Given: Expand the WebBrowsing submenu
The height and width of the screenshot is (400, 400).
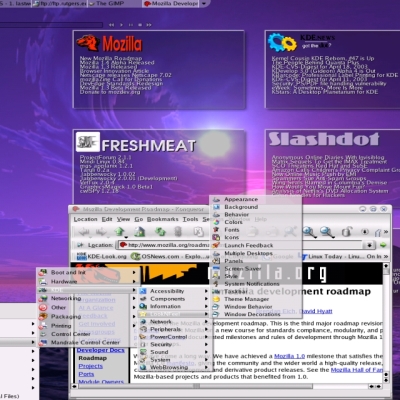Looking at the screenshot, I should pyautogui.click(x=174, y=367).
